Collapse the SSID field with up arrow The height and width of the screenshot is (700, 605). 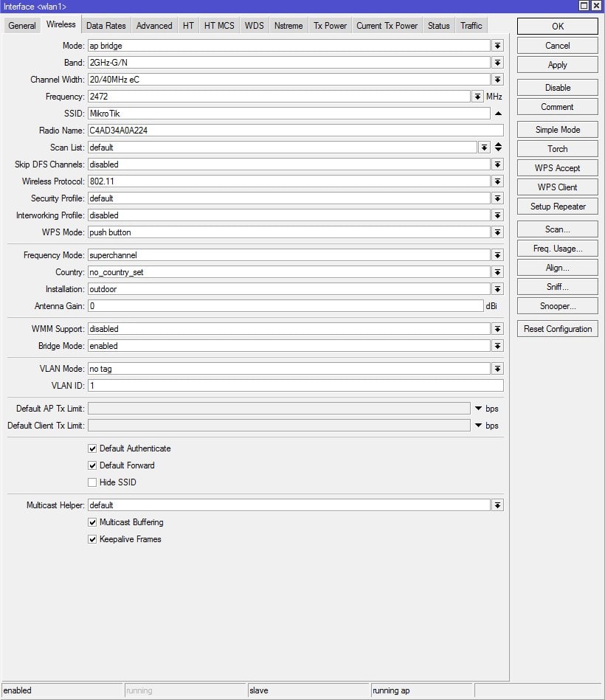(x=498, y=114)
